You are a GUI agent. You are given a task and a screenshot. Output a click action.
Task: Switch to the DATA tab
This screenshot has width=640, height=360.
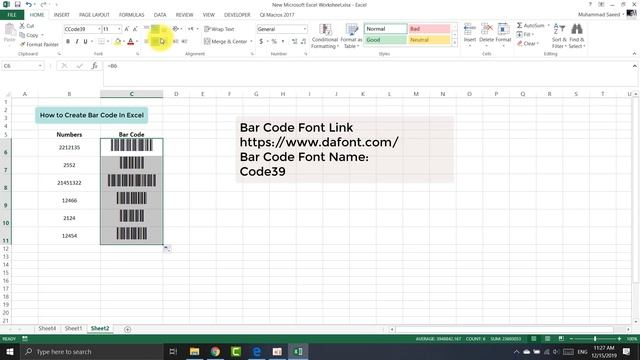160,15
